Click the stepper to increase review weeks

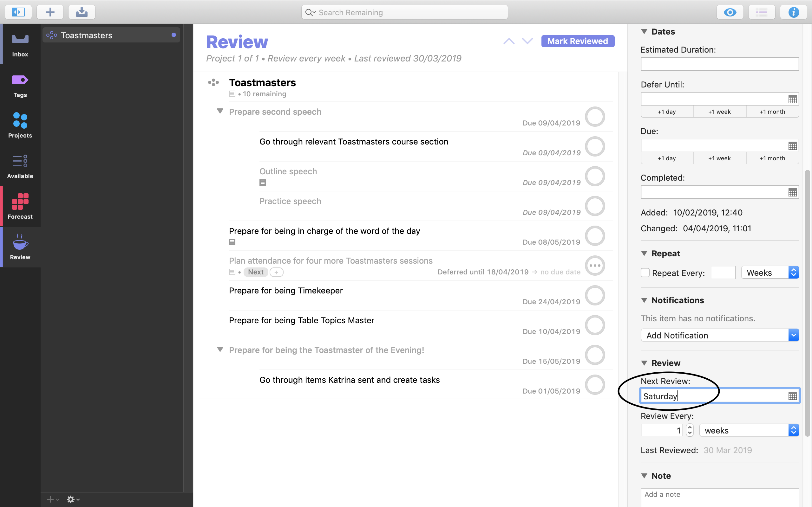pyautogui.click(x=690, y=427)
